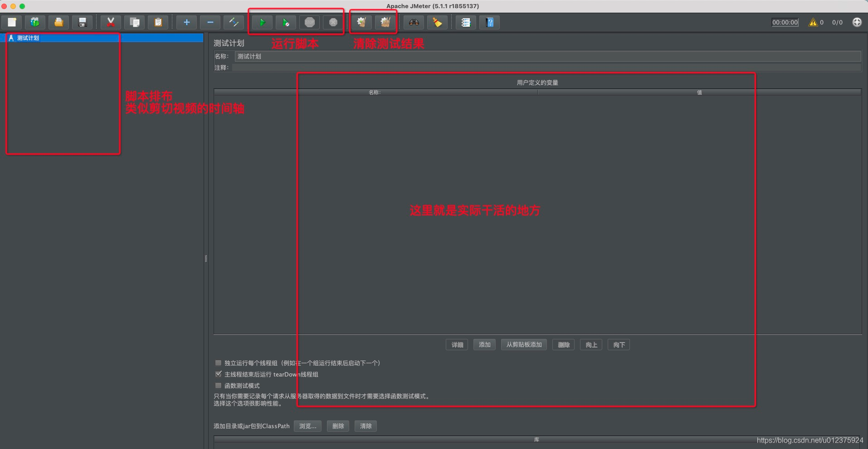
Task: Open the Templates icon
Action: click(x=35, y=22)
